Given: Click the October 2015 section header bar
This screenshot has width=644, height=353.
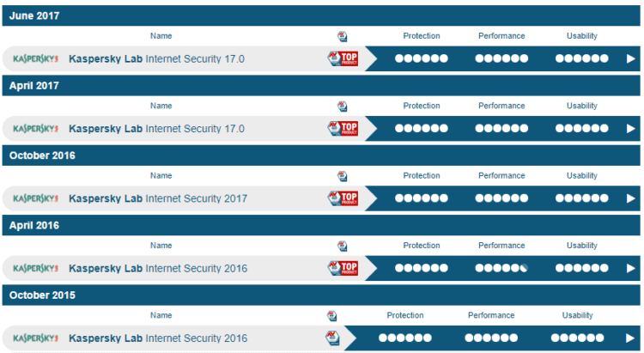Looking at the screenshot, I should (x=321, y=295).
